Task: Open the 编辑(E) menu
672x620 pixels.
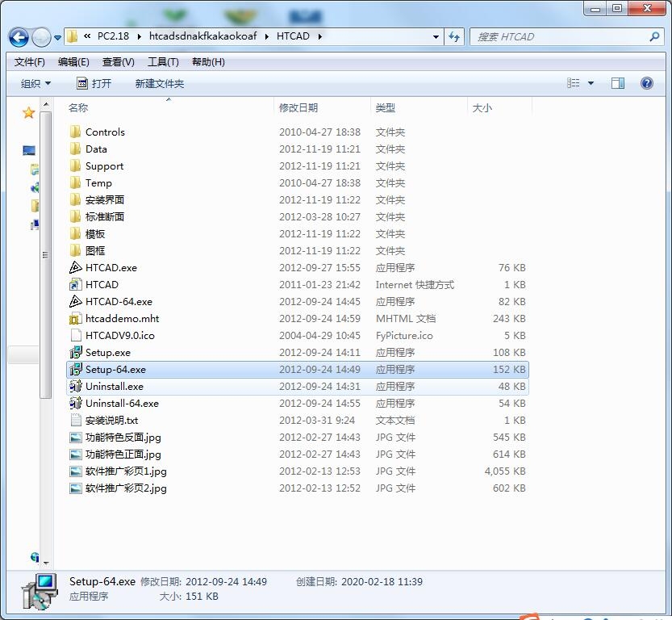Action: (73, 62)
